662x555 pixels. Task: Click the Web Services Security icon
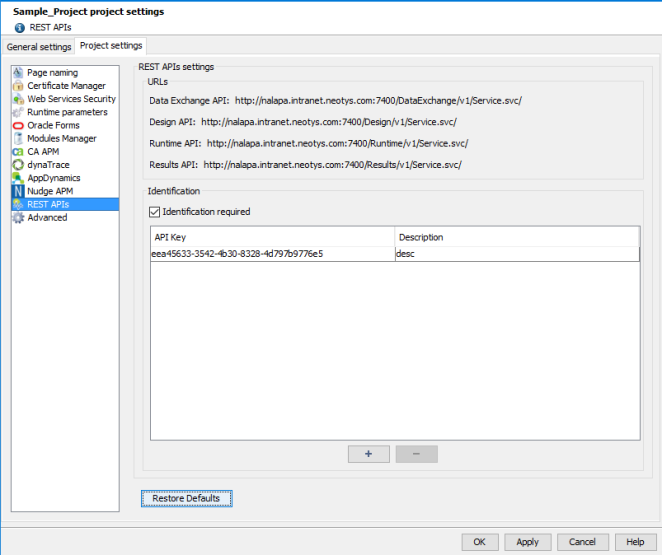[x=18, y=99]
